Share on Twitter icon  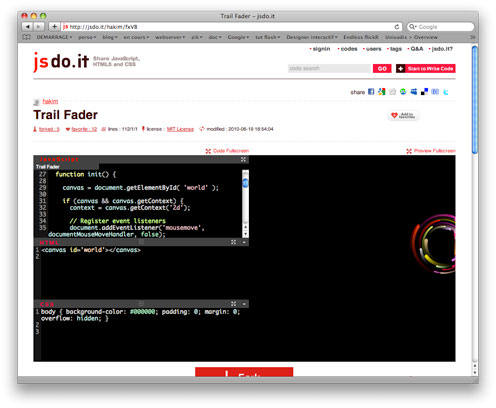pos(446,92)
